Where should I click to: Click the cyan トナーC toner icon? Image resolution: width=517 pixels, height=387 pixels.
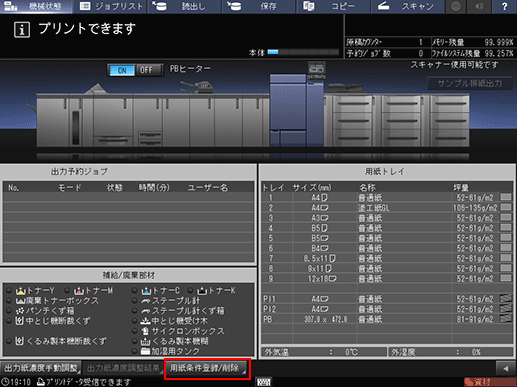(146, 291)
